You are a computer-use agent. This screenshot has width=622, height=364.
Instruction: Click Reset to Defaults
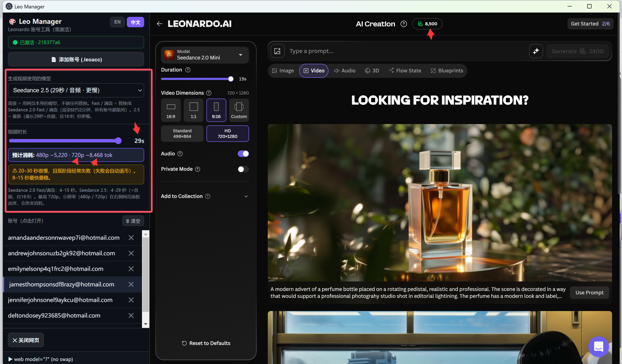click(206, 343)
